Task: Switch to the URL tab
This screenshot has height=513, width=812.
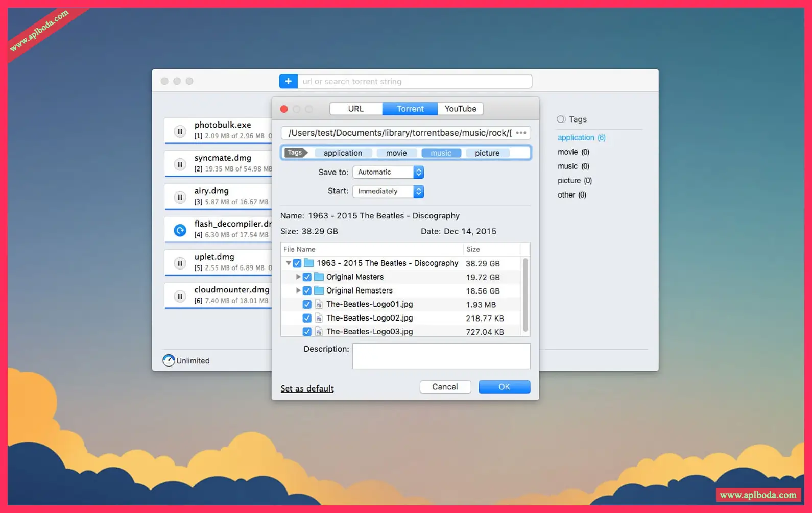Action: point(356,109)
